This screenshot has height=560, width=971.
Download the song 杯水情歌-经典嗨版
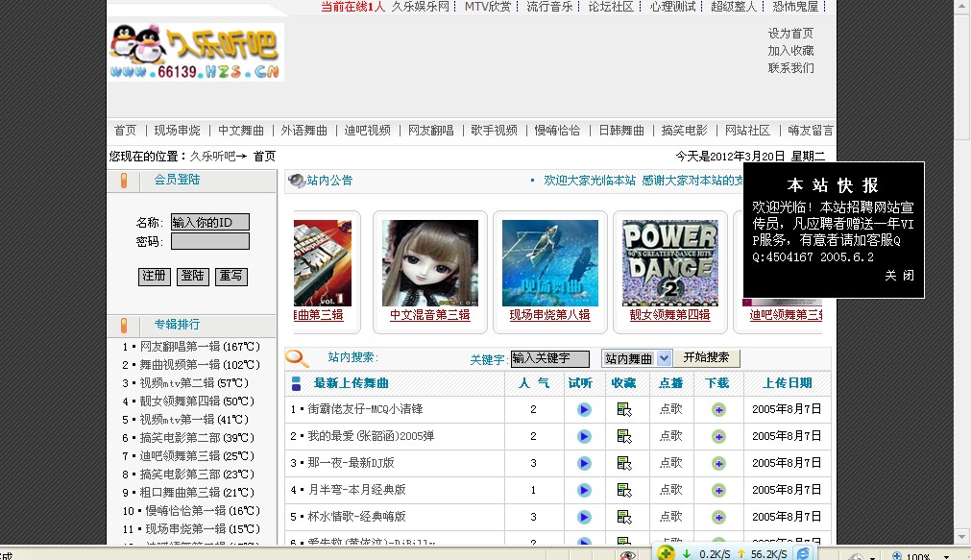pyautogui.click(x=718, y=518)
